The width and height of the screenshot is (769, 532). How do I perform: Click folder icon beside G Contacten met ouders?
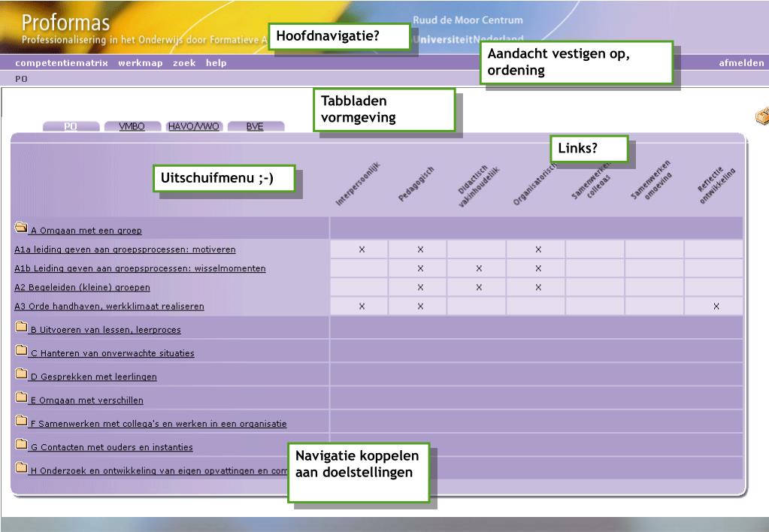(21, 444)
